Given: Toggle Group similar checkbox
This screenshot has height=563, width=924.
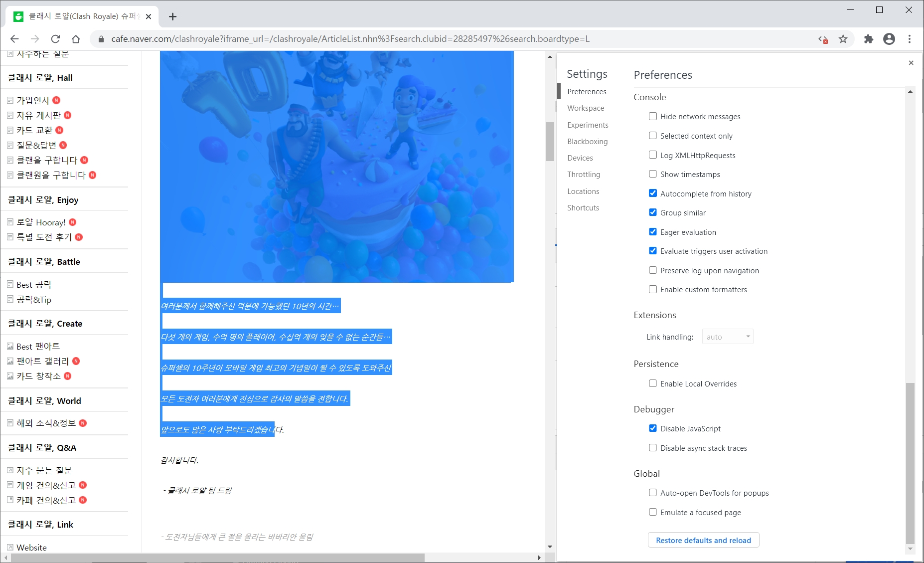Looking at the screenshot, I should tap(652, 212).
